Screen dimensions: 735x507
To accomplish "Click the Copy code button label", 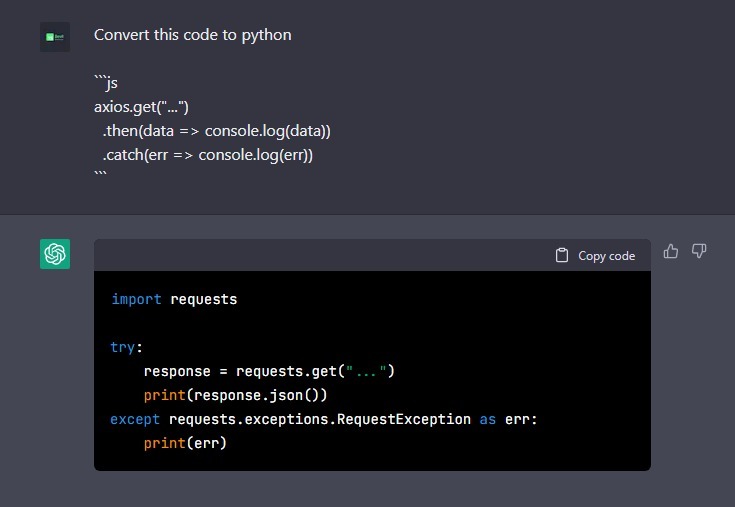I will (x=607, y=256).
